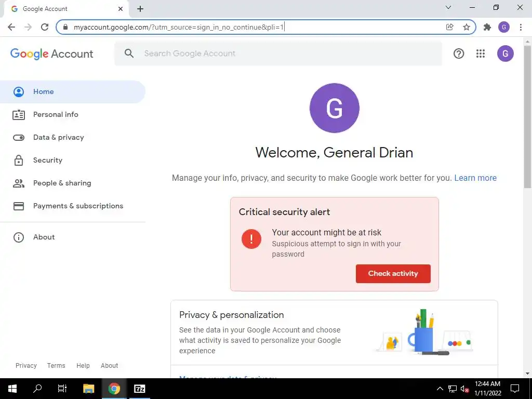Image resolution: width=532 pixels, height=399 pixels.
Task: Reload the page with the refresh icon
Action: pyautogui.click(x=45, y=27)
